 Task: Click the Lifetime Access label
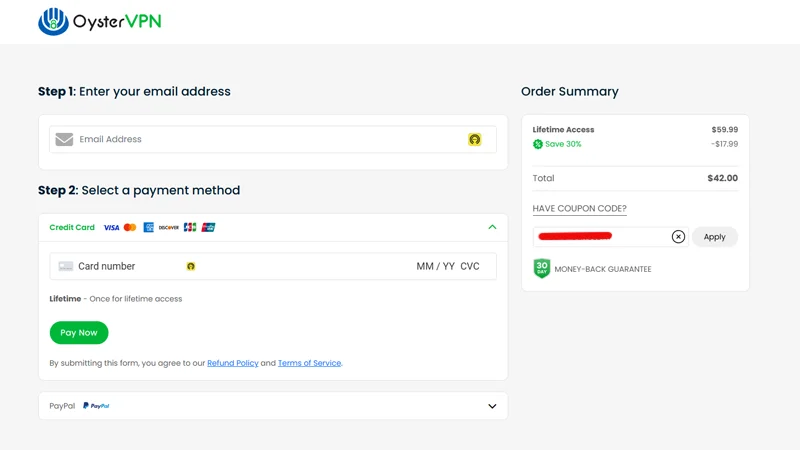[x=563, y=130]
